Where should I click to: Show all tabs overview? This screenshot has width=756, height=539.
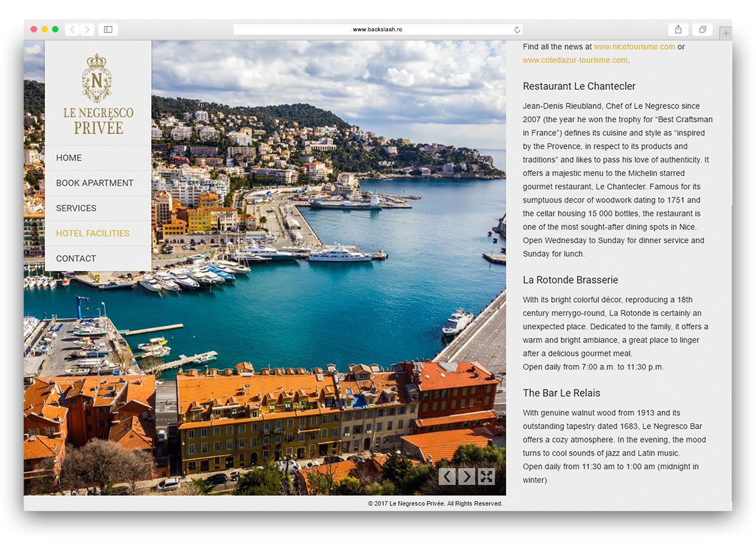tap(703, 30)
